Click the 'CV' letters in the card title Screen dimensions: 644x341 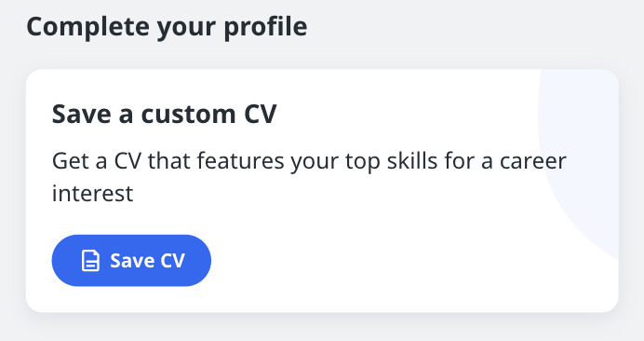pos(261,114)
